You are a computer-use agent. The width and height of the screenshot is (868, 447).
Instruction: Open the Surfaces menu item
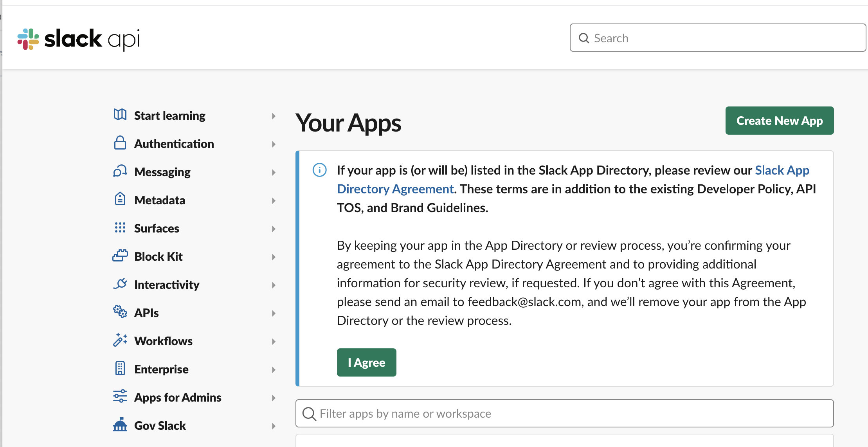click(157, 228)
